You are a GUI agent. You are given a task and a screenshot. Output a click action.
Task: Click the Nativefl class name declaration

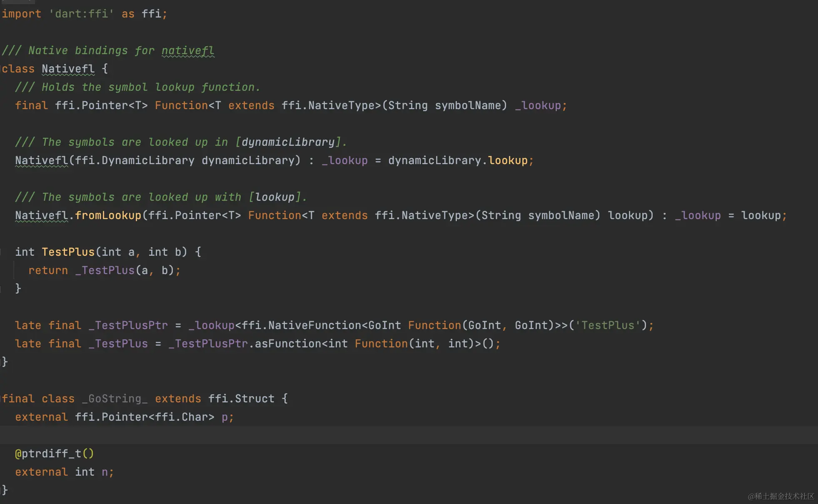(68, 69)
